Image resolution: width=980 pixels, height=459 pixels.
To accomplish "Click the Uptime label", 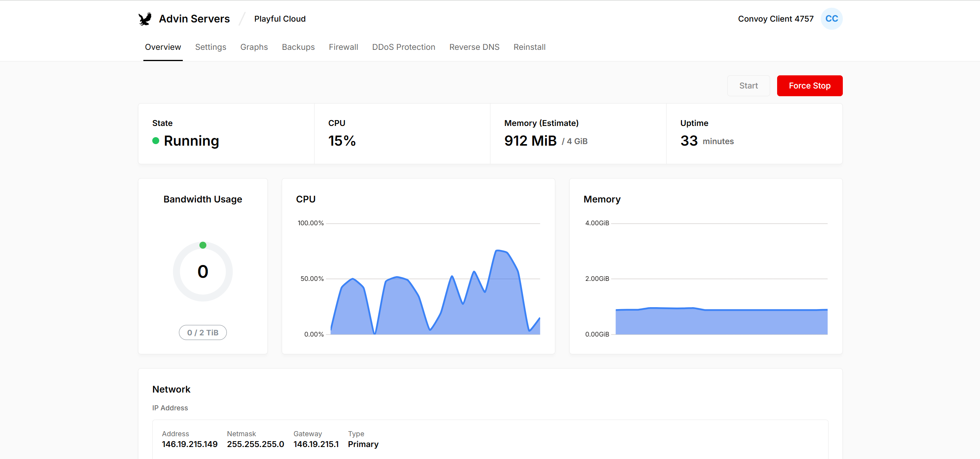I will tap(694, 123).
